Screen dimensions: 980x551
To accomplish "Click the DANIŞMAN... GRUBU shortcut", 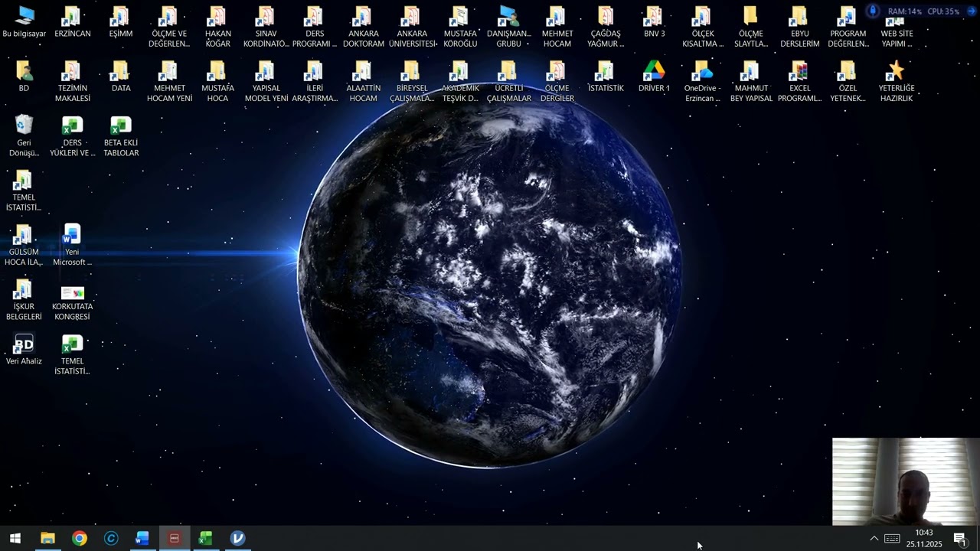I will click(509, 28).
